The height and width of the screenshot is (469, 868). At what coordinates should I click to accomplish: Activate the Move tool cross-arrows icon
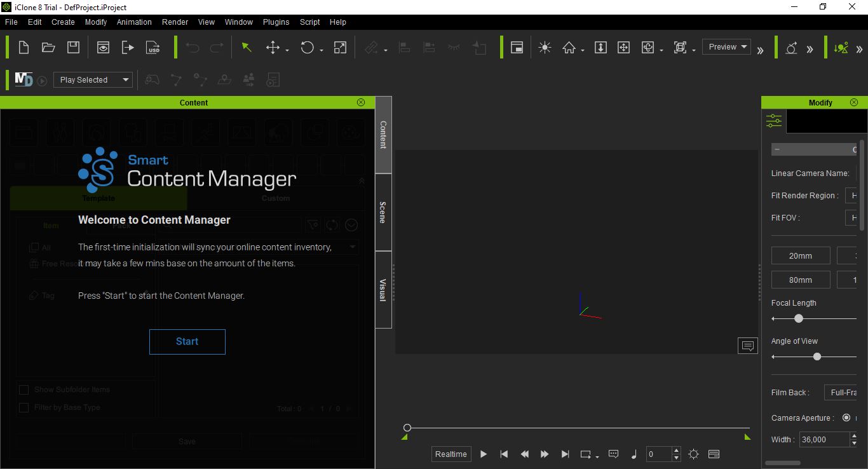273,47
